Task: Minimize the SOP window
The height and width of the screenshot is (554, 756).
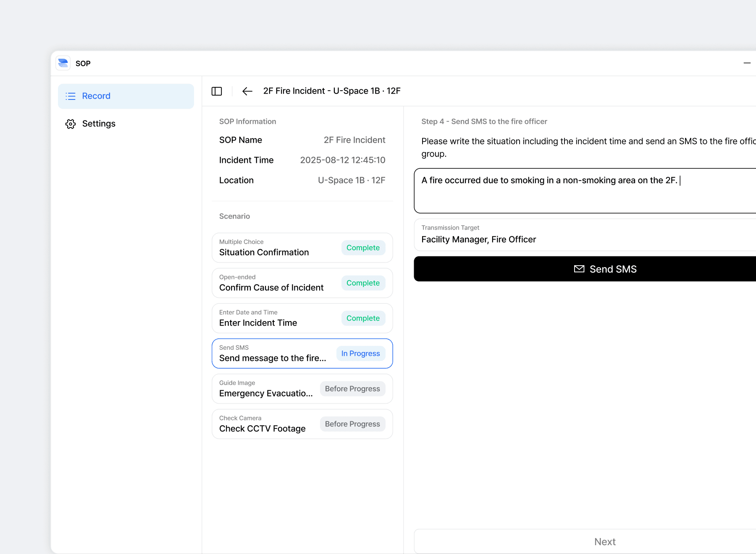Action: point(747,63)
